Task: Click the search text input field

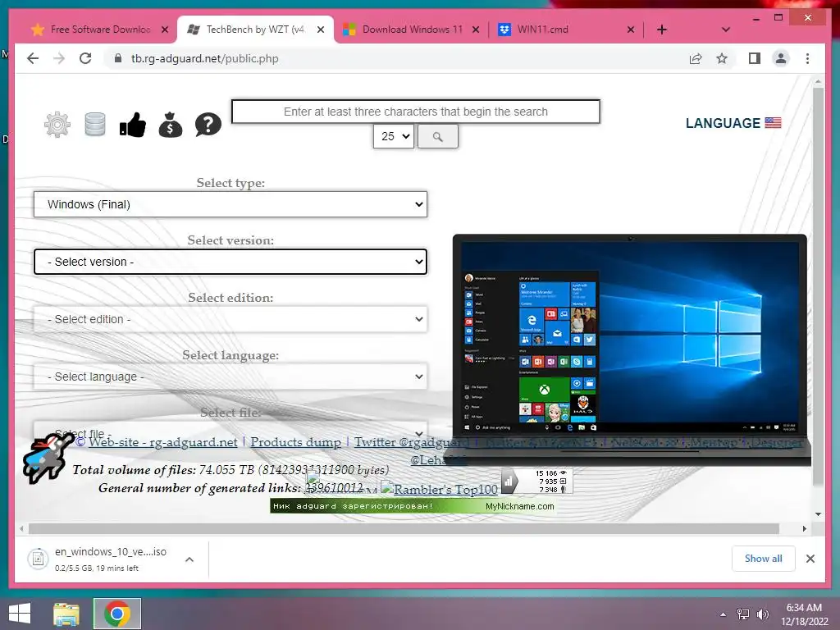Action: coord(416,112)
